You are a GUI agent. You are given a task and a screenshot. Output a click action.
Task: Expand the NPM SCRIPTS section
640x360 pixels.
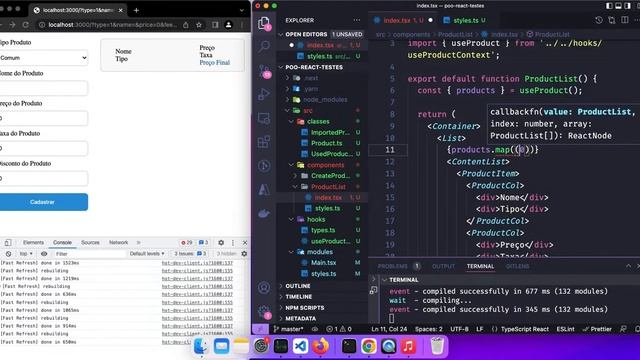tap(304, 308)
